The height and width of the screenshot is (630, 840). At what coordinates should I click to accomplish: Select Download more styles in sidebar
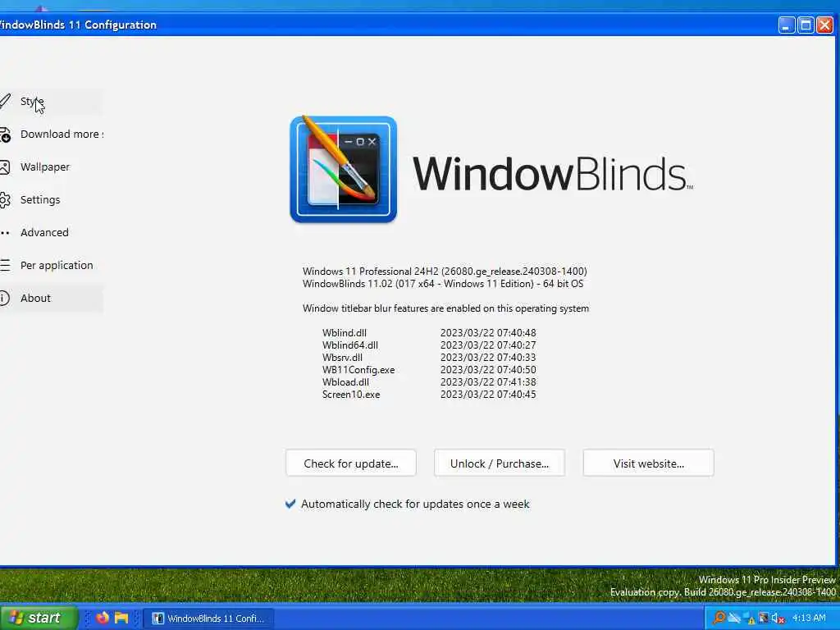coord(51,134)
